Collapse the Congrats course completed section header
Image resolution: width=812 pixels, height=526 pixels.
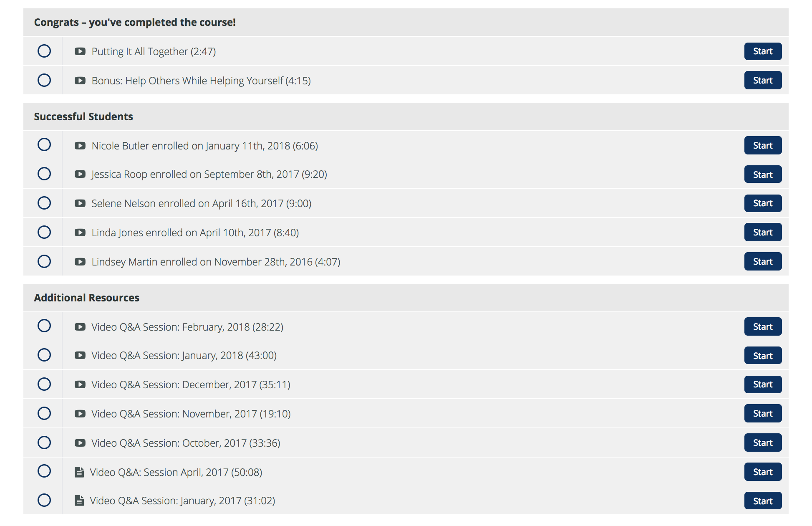tap(406, 22)
